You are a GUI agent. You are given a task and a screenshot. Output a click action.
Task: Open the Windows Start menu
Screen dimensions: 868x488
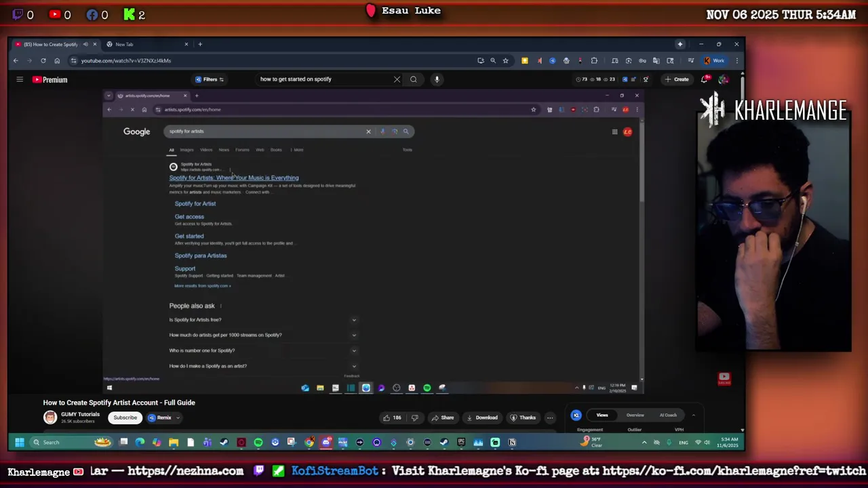(20, 443)
